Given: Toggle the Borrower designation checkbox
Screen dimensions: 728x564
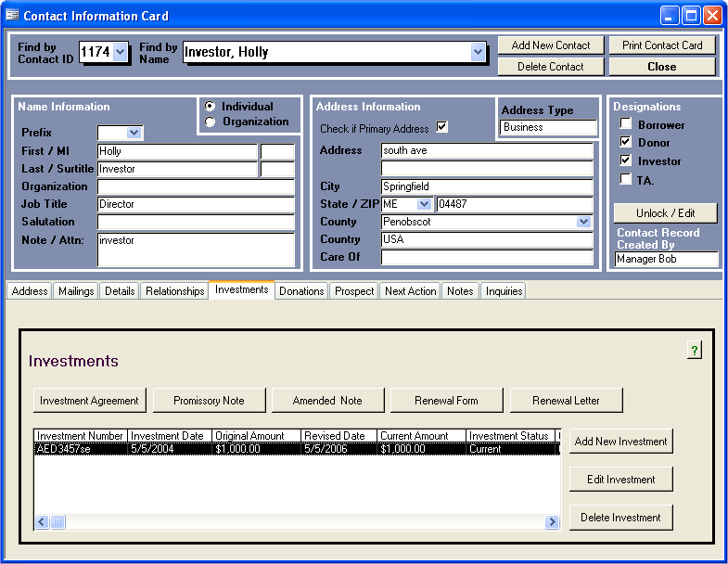Looking at the screenshot, I should click(x=626, y=124).
